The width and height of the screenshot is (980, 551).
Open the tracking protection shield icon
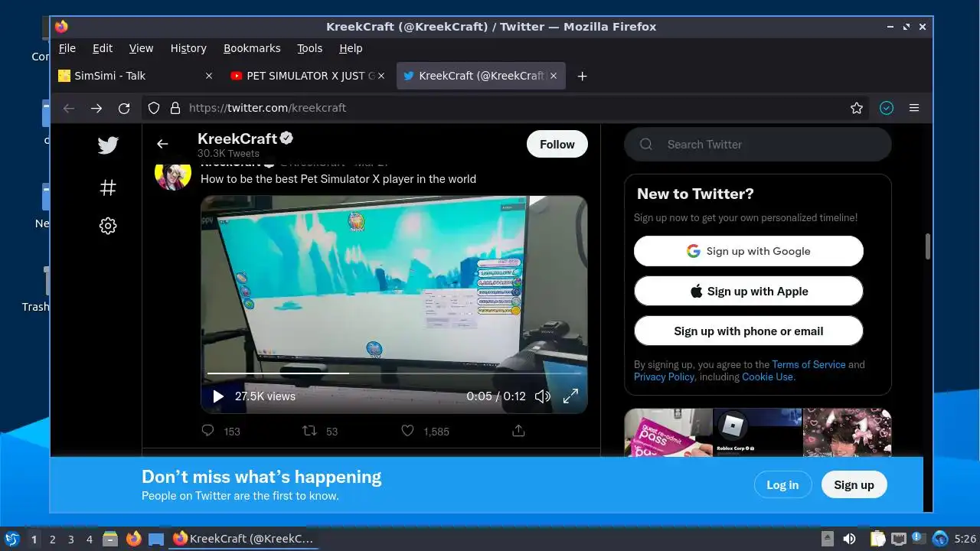[154, 108]
